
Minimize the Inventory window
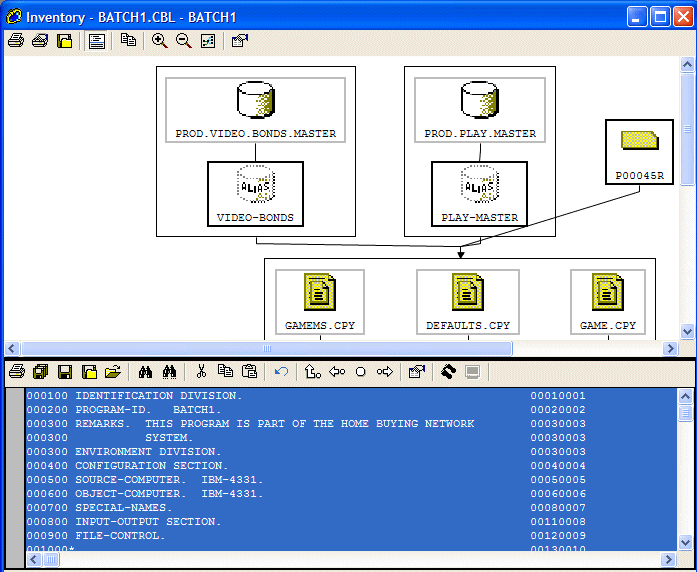tap(637, 17)
